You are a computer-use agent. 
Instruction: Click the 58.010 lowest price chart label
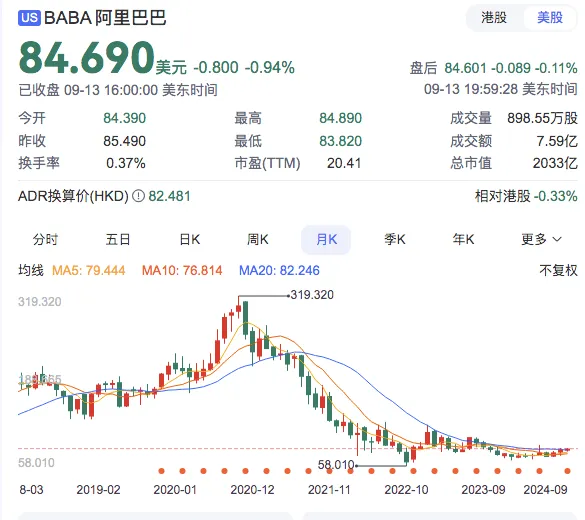coord(336,464)
